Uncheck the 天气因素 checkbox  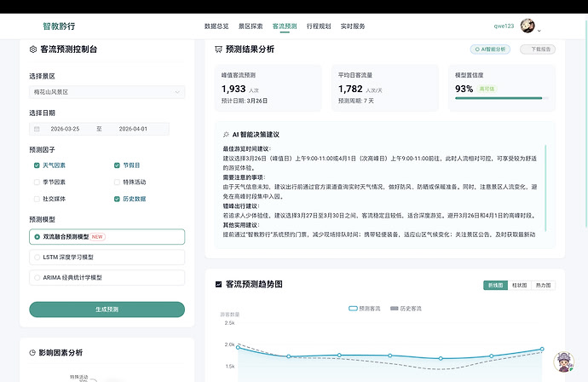(x=37, y=165)
